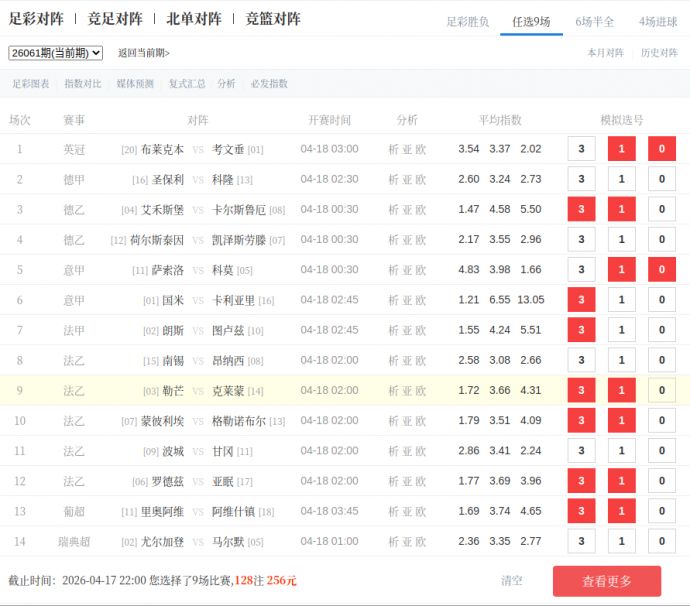The width and height of the screenshot is (690, 606).
Task: Open the 历史对阵 link
Action: [x=659, y=53]
